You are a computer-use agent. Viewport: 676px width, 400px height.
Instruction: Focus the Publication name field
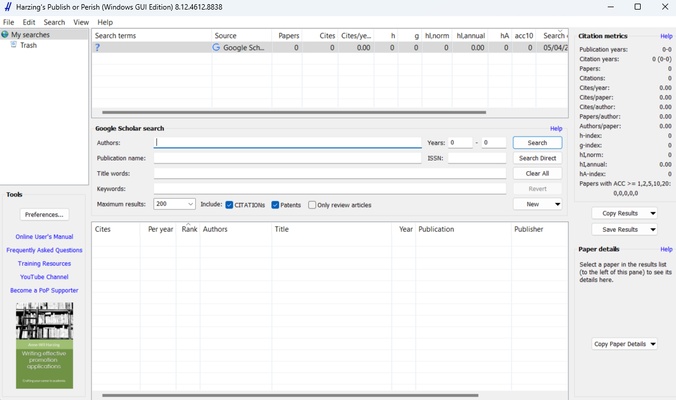point(288,158)
